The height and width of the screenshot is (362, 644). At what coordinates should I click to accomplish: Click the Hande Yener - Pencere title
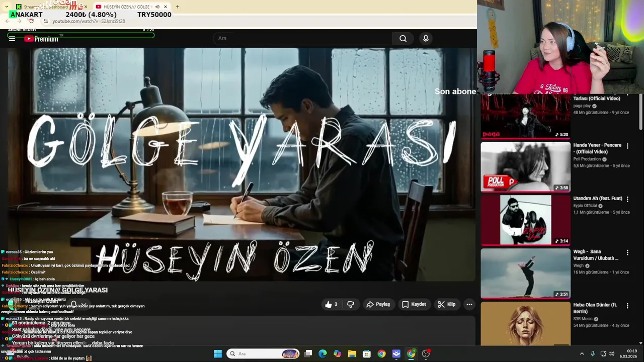(x=597, y=148)
